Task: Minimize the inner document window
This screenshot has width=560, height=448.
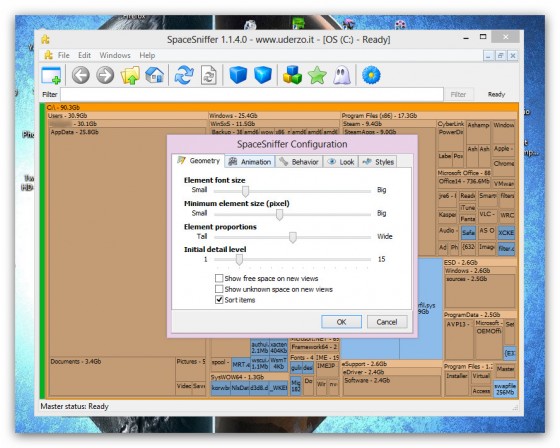Action: pos(489,56)
